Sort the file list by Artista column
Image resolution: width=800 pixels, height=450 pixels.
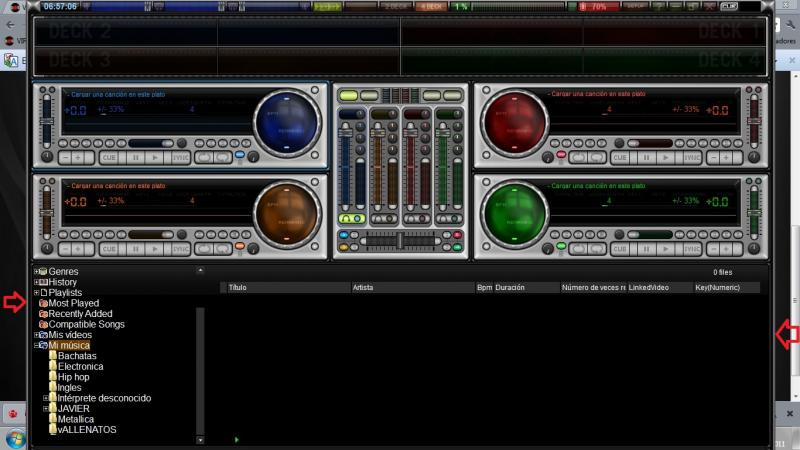[363, 287]
